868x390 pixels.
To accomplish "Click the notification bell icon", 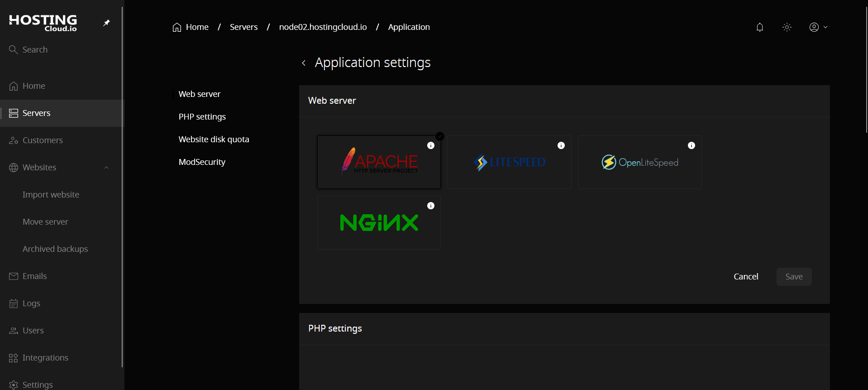I will pyautogui.click(x=759, y=27).
